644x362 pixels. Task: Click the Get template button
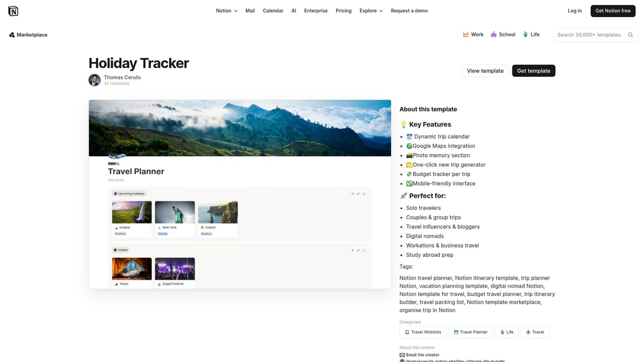[533, 70]
